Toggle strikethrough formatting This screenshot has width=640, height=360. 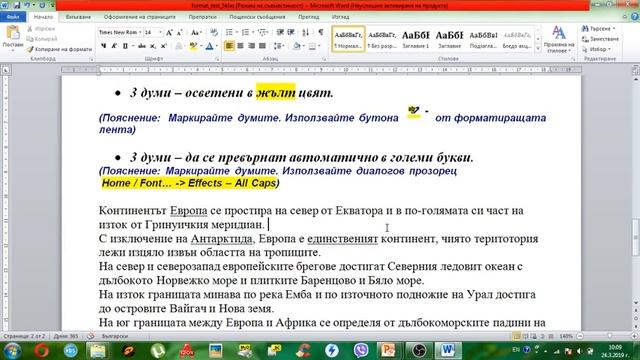[x=142, y=46]
